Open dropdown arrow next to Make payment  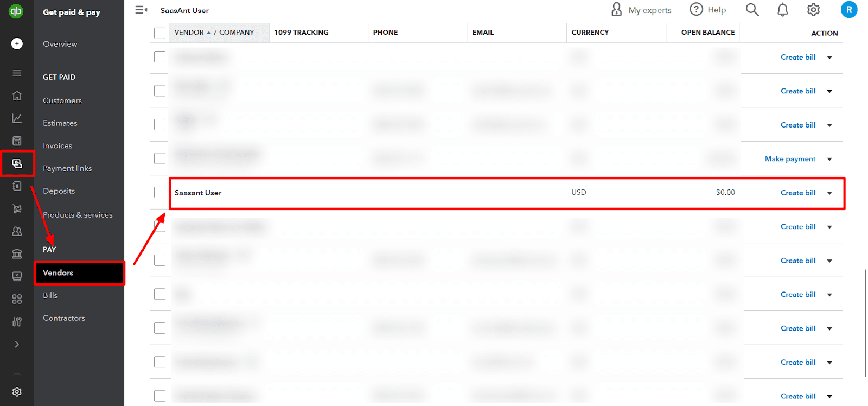(829, 159)
